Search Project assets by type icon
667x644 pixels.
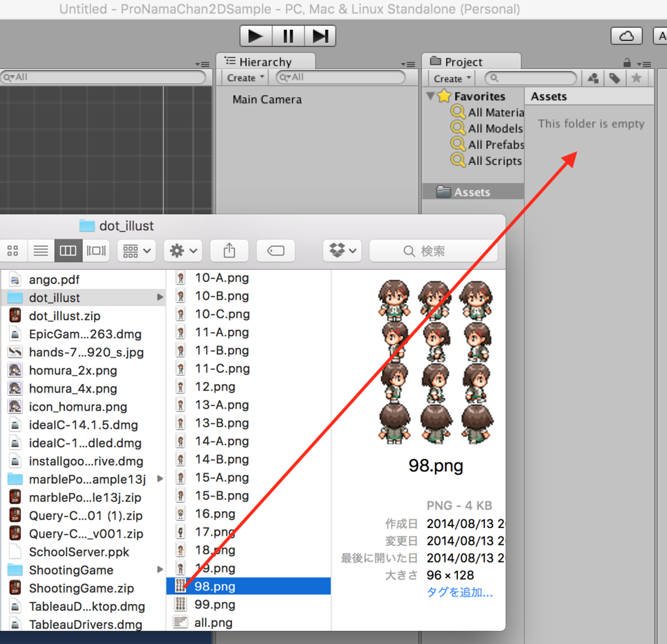(x=593, y=78)
